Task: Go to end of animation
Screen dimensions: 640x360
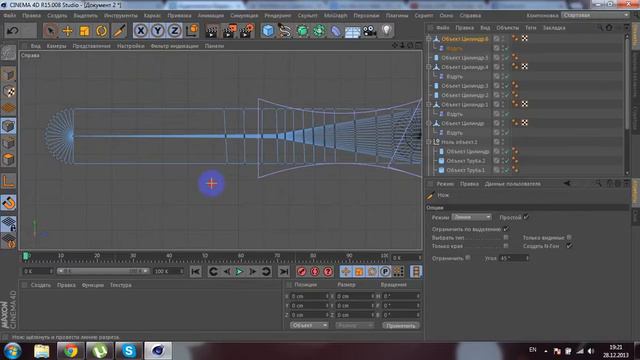Action: (284, 271)
